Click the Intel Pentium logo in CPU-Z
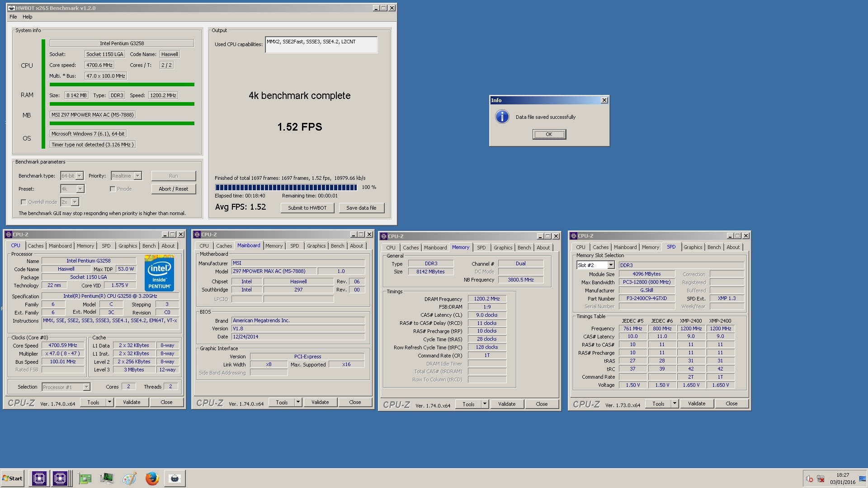This screenshot has height=488, width=868. (x=159, y=273)
